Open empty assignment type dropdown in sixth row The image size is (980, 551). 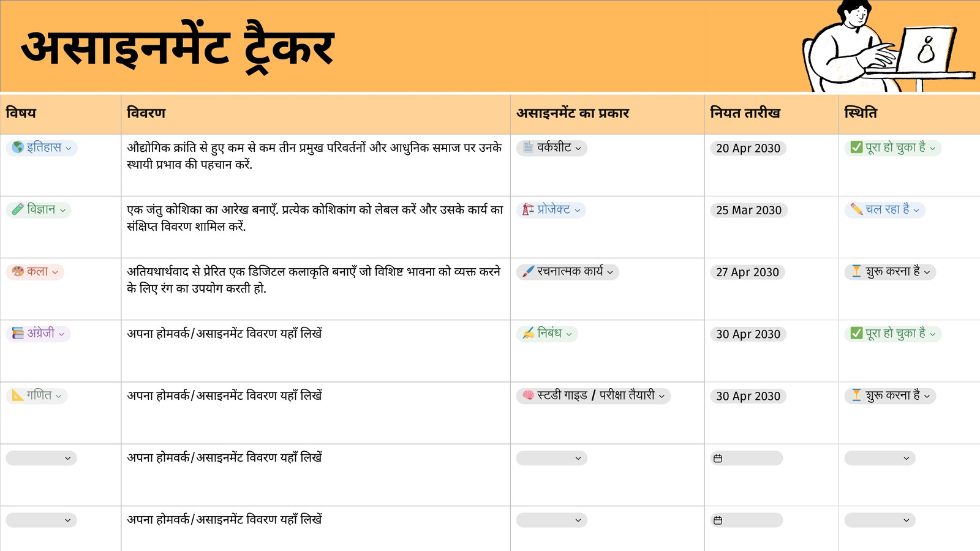552,458
